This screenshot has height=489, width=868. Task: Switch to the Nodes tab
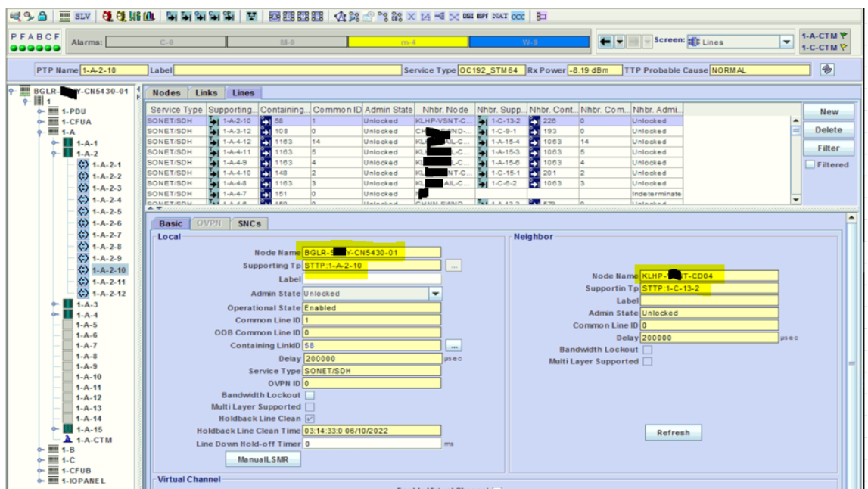click(x=166, y=92)
